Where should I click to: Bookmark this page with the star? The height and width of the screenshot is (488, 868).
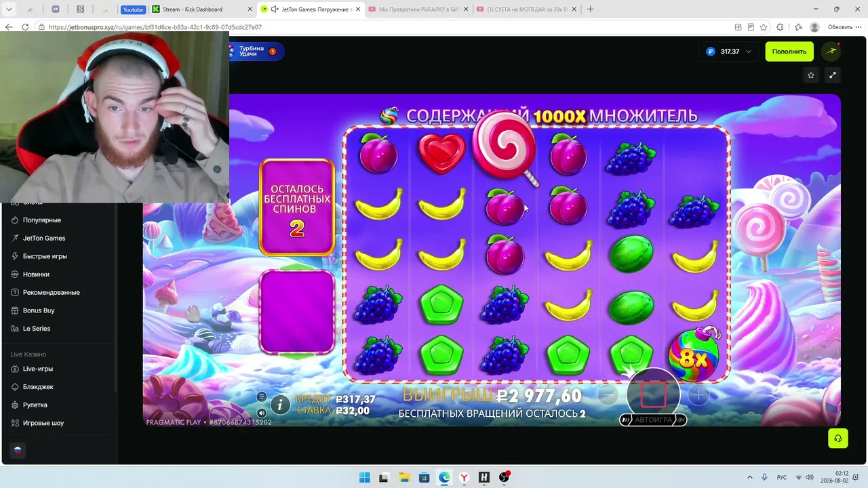point(764,27)
